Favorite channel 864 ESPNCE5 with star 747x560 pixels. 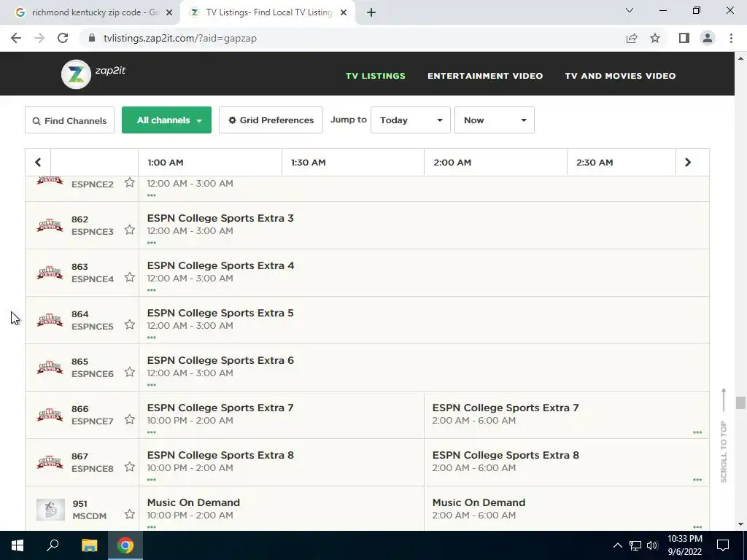click(130, 324)
